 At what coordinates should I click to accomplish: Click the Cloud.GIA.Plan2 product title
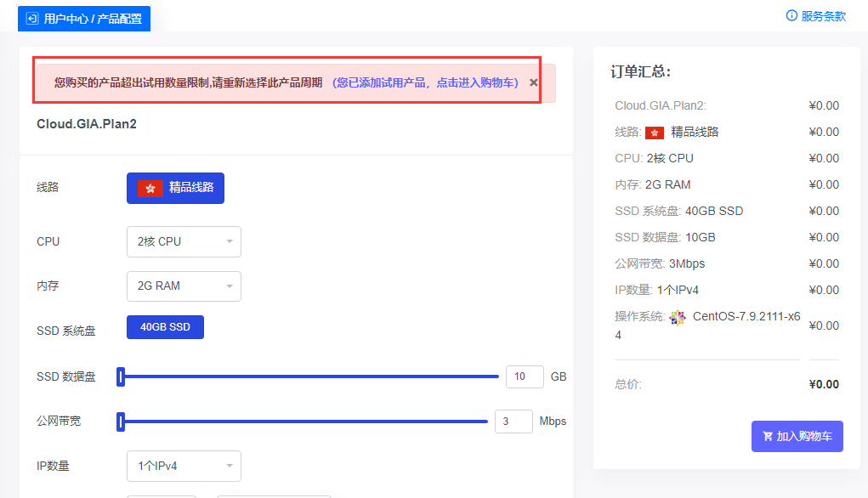coord(87,124)
